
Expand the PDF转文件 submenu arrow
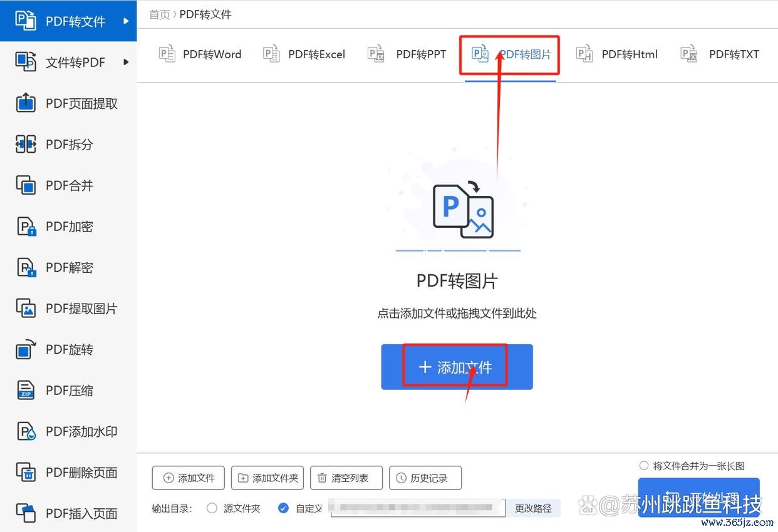[x=126, y=21]
